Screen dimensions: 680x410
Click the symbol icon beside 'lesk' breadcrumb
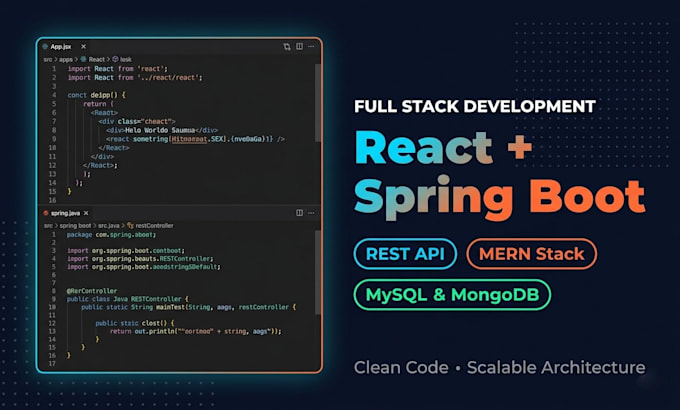click(115, 59)
